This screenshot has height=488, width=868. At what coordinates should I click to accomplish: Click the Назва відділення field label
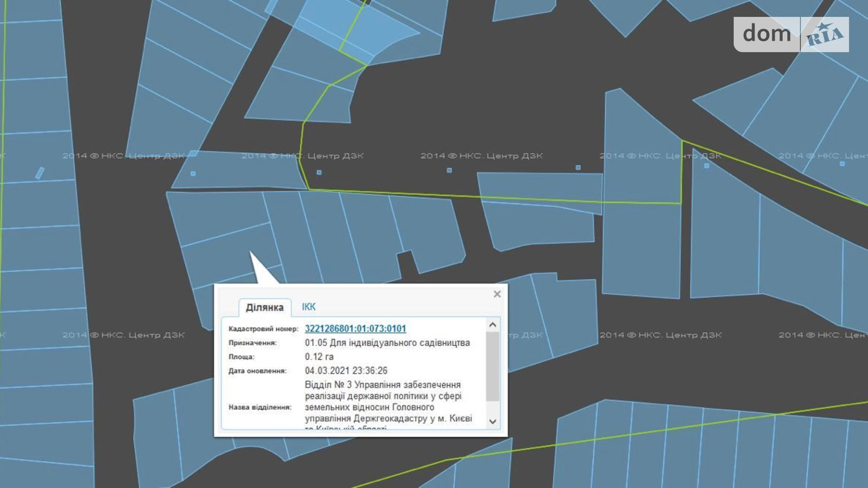coord(260,407)
